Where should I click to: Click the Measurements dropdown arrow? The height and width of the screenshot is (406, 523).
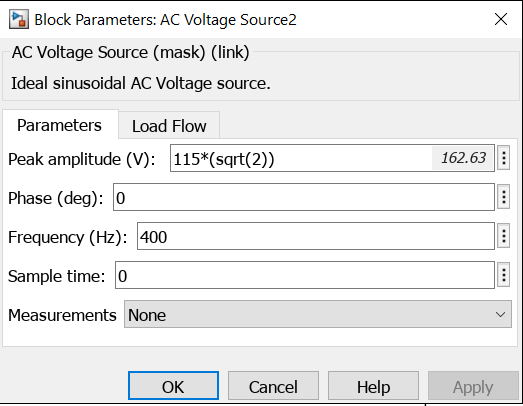500,315
